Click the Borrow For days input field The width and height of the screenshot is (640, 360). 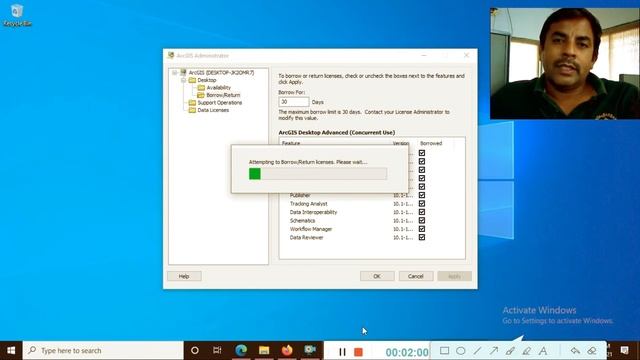pos(293,102)
